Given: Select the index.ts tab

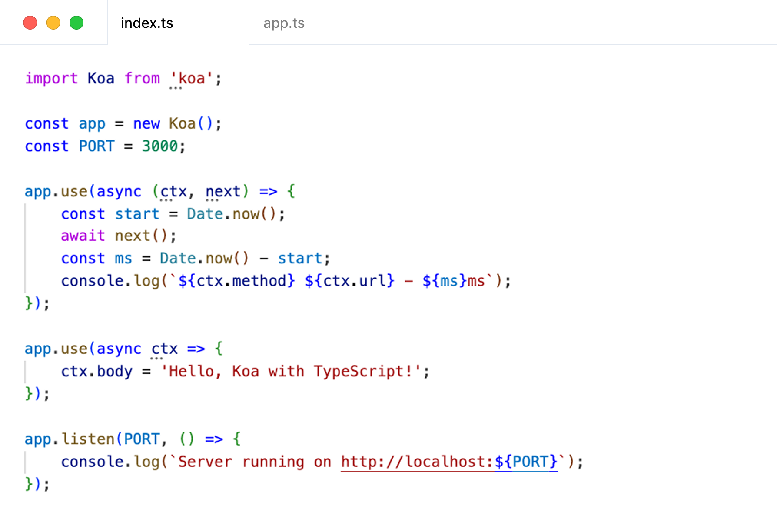Looking at the screenshot, I should click(x=147, y=23).
